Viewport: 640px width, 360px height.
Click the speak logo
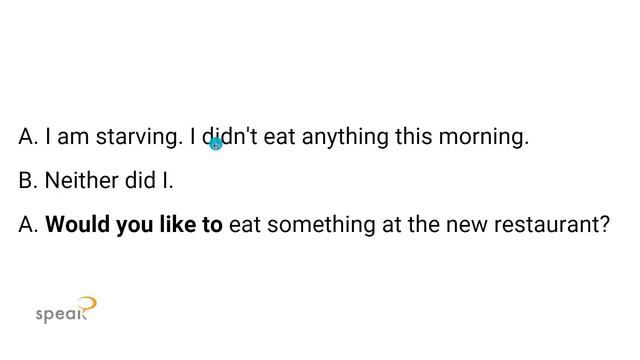[66, 310]
